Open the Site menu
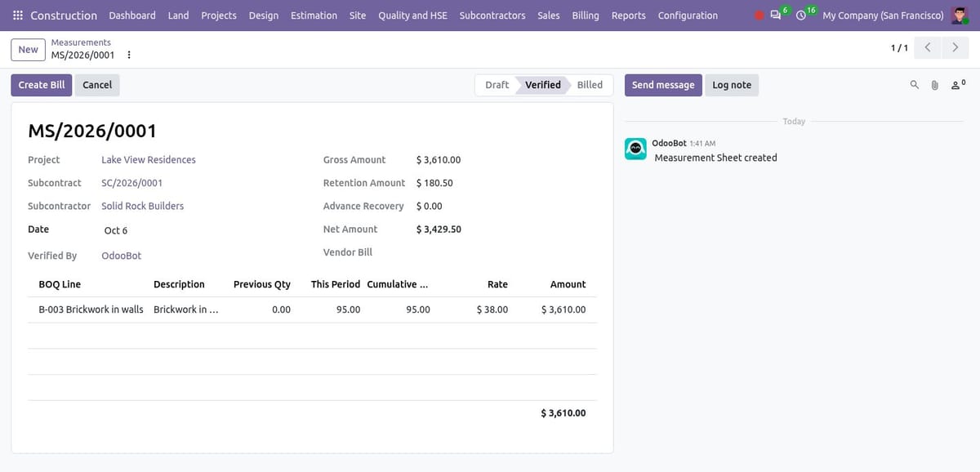 (358, 16)
